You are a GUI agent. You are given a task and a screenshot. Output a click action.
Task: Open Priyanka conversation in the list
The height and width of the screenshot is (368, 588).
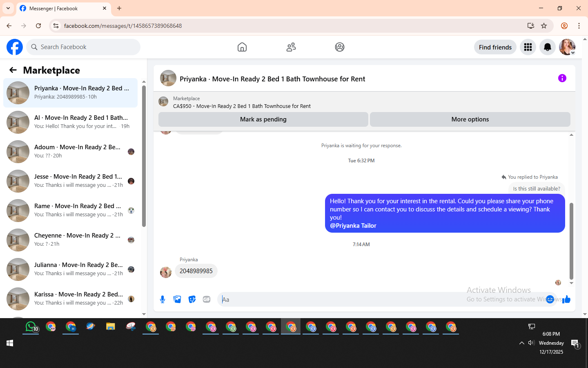[x=71, y=93]
